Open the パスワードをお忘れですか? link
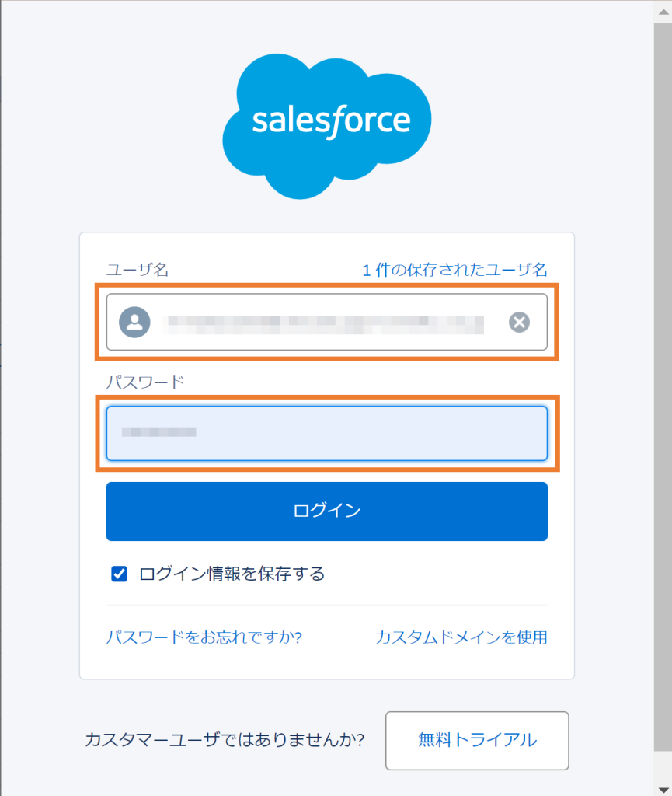 click(x=204, y=637)
